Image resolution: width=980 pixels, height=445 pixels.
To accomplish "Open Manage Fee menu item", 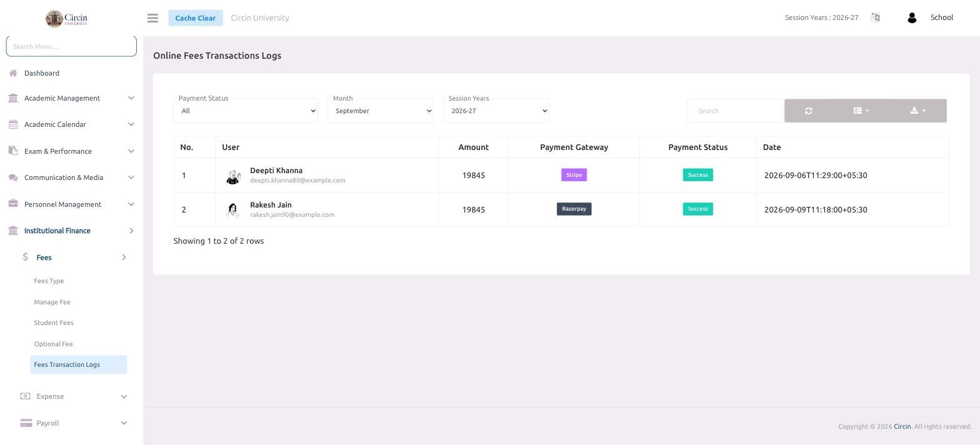I will click(x=52, y=302).
